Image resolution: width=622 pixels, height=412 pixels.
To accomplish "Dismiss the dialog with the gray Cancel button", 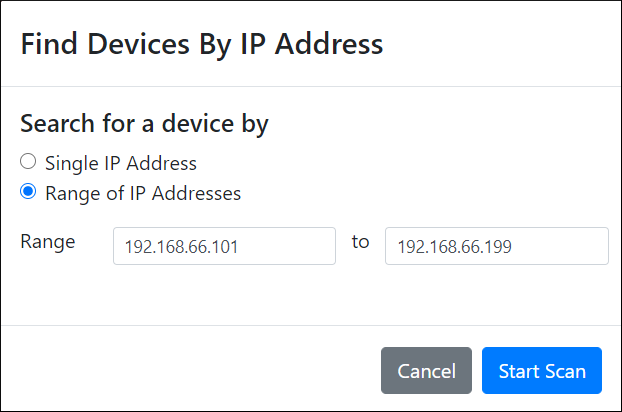I will [426, 371].
